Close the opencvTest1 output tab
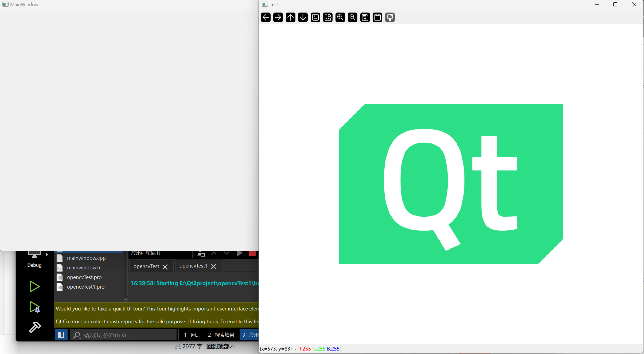The height and width of the screenshot is (354, 644). click(x=214, y=266)
